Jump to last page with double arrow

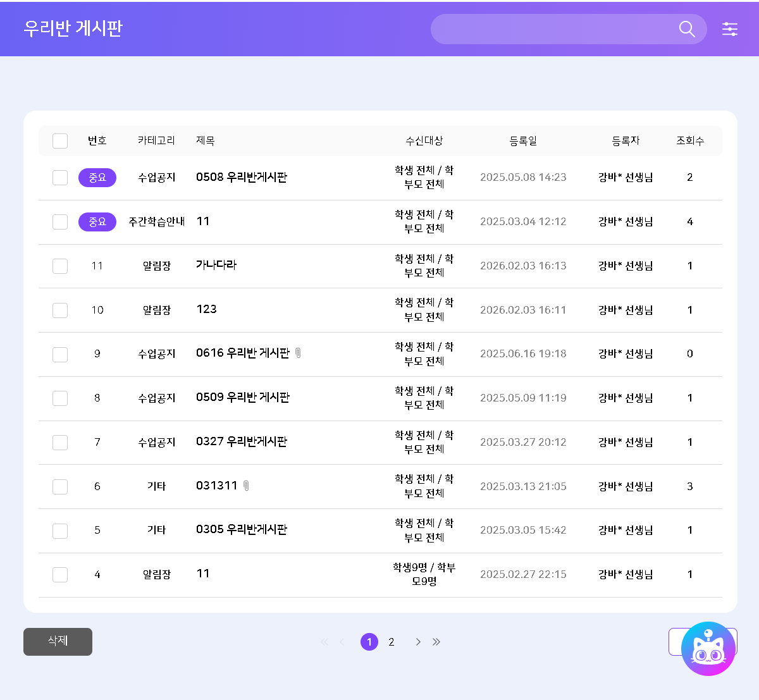pyautogui.click(x=436, y=642)
